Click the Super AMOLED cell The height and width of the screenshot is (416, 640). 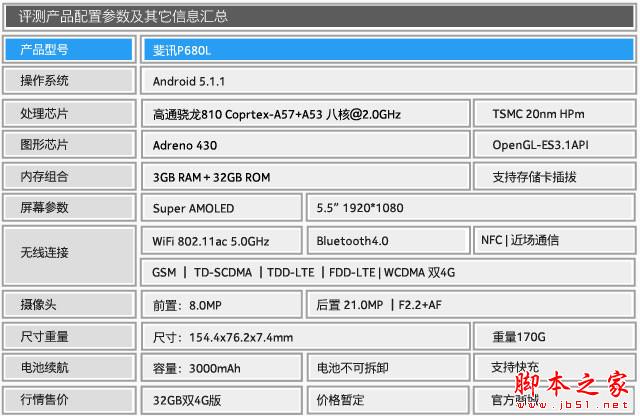[222, 208]
